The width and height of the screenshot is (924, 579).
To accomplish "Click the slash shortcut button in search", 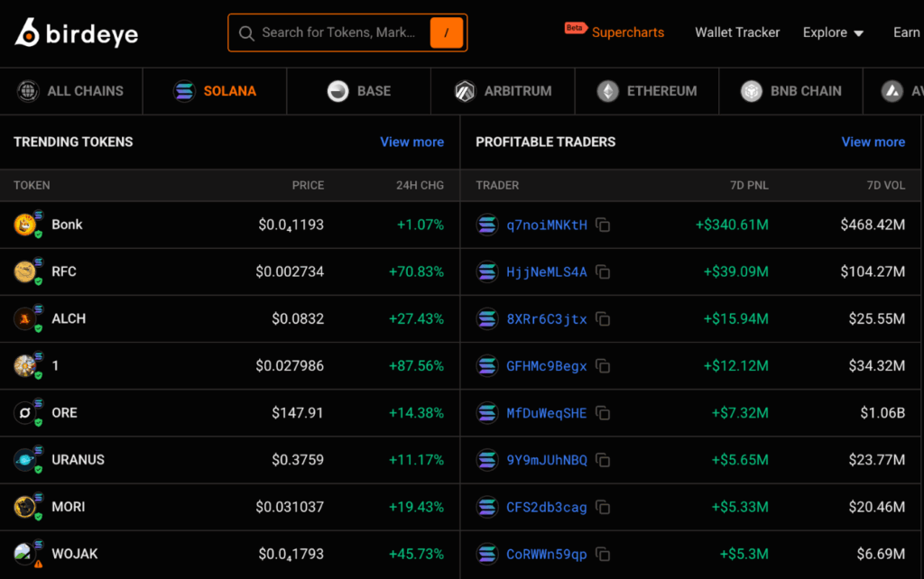I will click(x=447, y=33).
